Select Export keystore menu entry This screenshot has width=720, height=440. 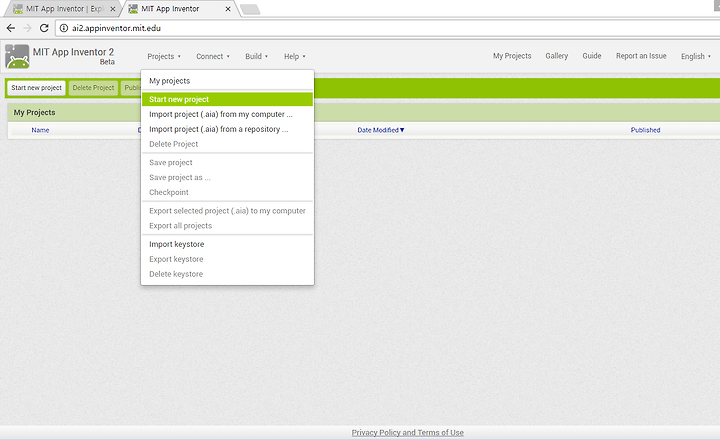point(227,259)
